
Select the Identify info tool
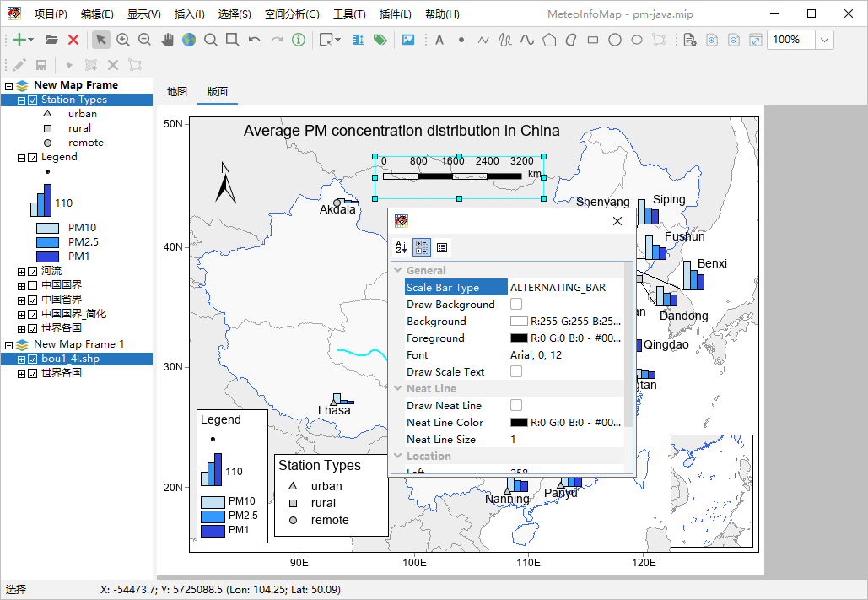coord(299,40)
